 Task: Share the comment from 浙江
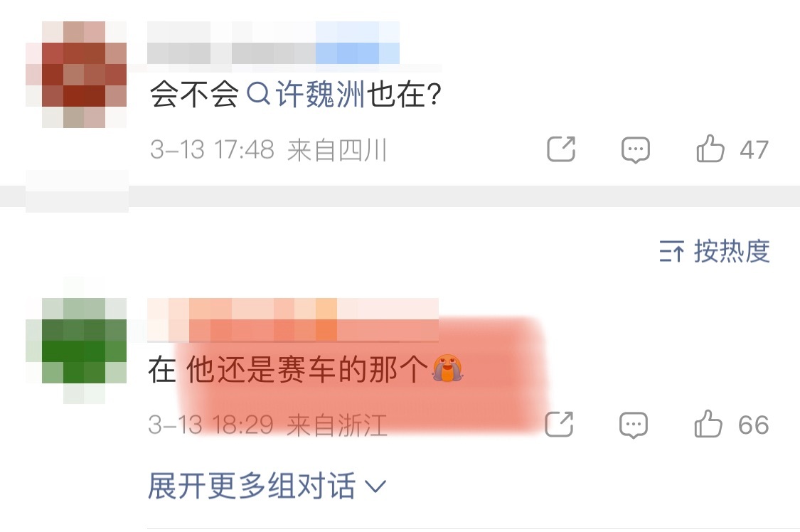click(x=559, y=424)
